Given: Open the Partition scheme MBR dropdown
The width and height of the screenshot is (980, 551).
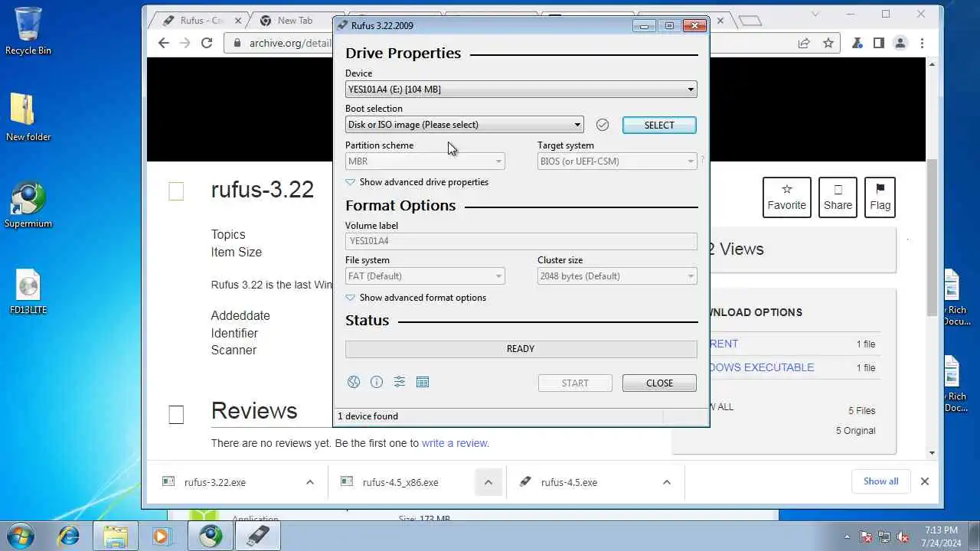Looking at the screenshot, I should coord(425,161).
